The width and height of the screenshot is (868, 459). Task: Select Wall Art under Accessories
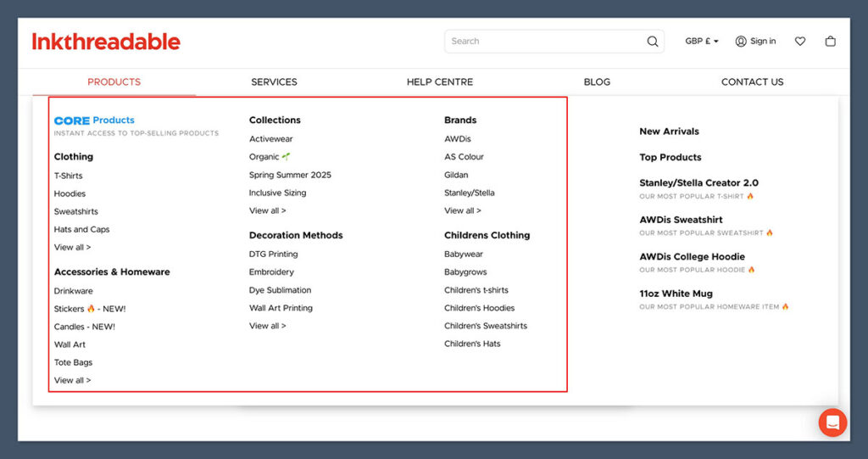click(70, 344)
